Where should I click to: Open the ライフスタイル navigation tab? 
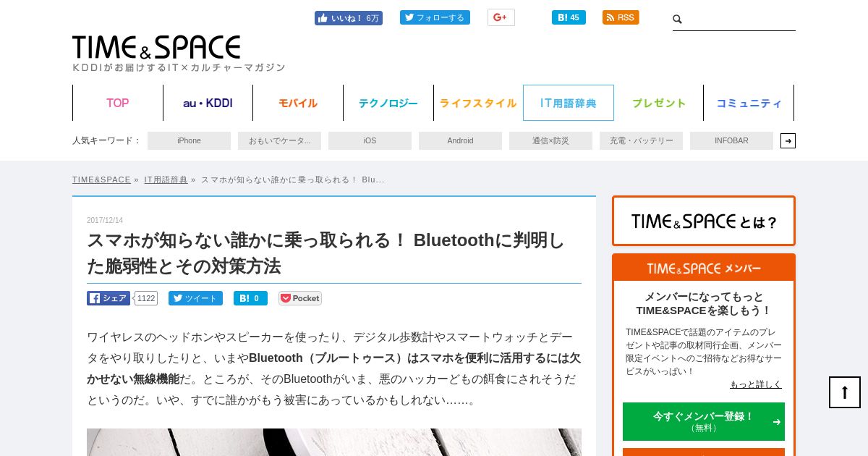[478, 103]
